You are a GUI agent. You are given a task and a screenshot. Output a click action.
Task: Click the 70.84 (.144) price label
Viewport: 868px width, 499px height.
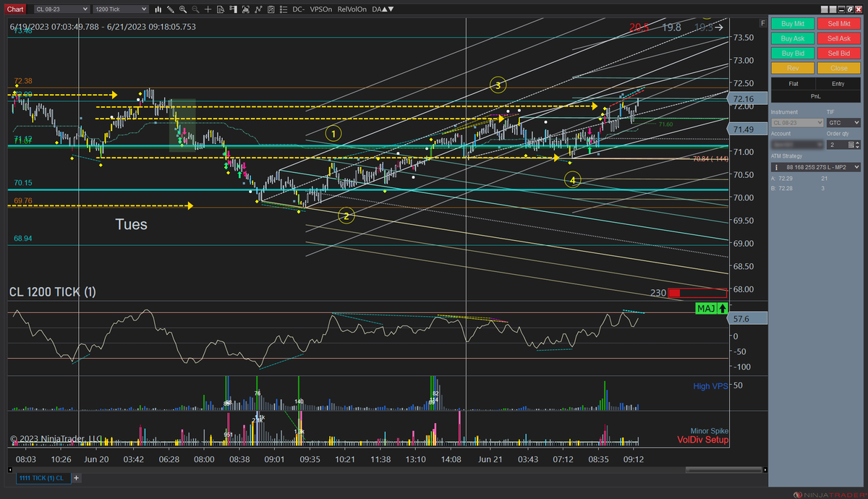pos(709,158)
